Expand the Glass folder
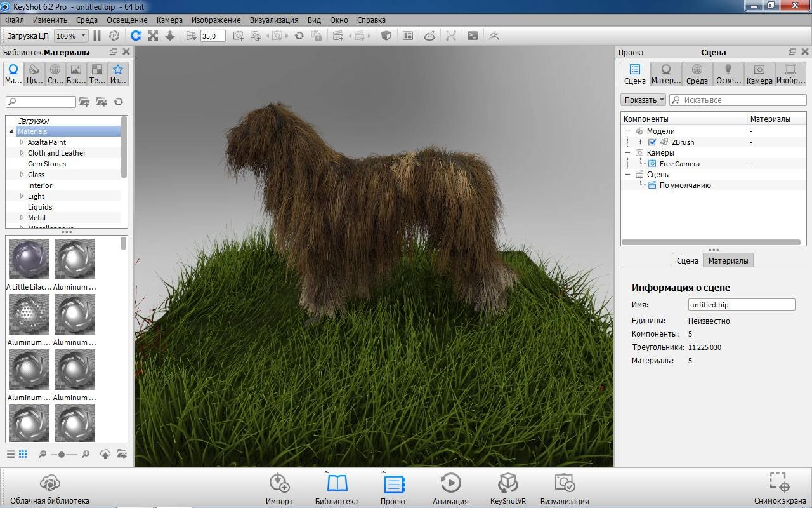The width and height of the screenshot is (812, 508). [22, 175]
